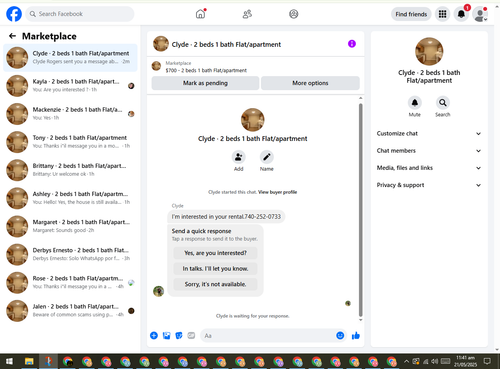Click the purple conversation info icon
This screenshot has width=500, height=369.
click(352, 44)
